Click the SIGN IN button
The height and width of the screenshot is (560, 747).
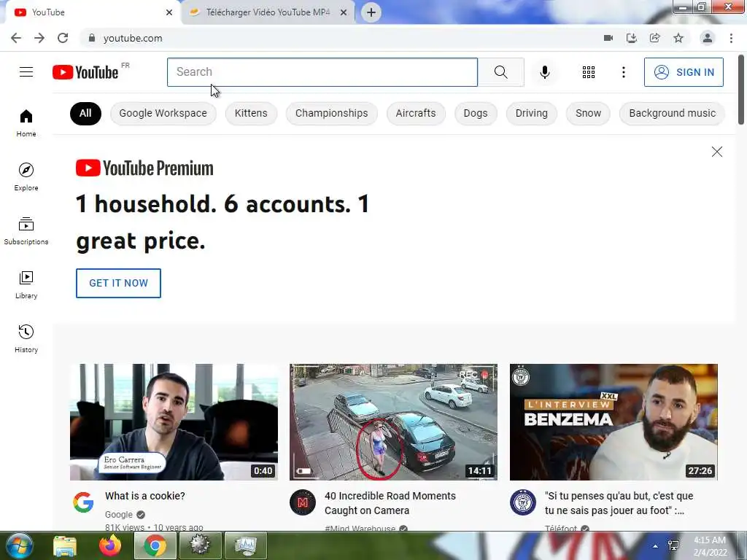pyautogui.click(x=684, y=72)
